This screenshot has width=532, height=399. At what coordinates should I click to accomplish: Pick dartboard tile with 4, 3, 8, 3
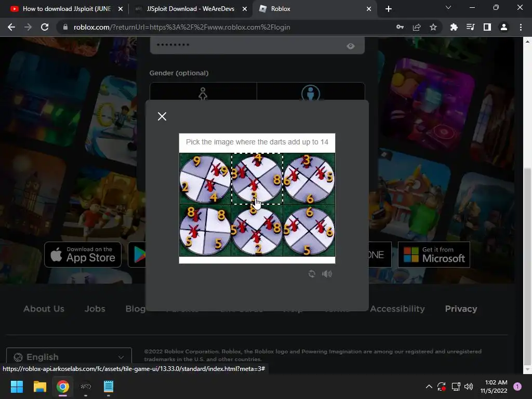pos(257,179)
